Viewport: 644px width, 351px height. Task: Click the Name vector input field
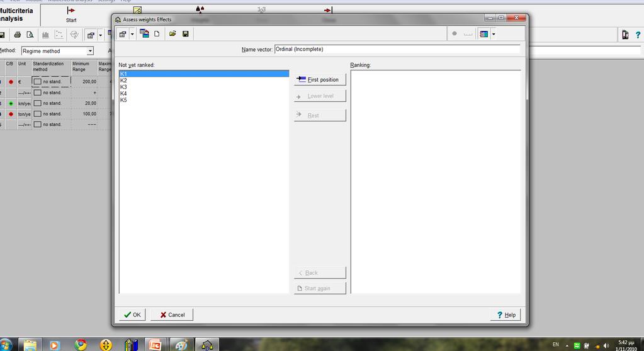point(397,49)
